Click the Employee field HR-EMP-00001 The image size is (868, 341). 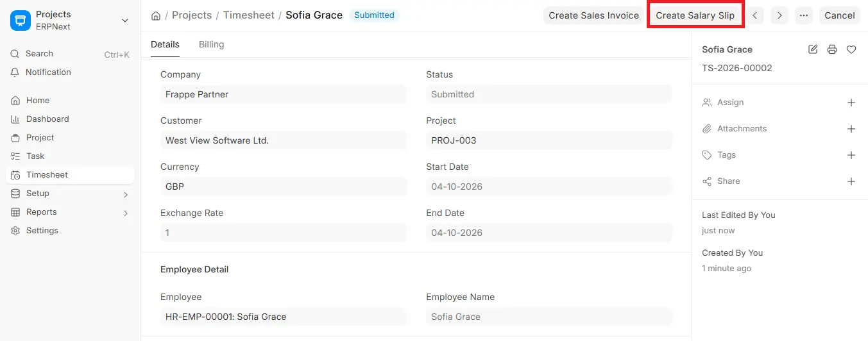tap(284, 317)
